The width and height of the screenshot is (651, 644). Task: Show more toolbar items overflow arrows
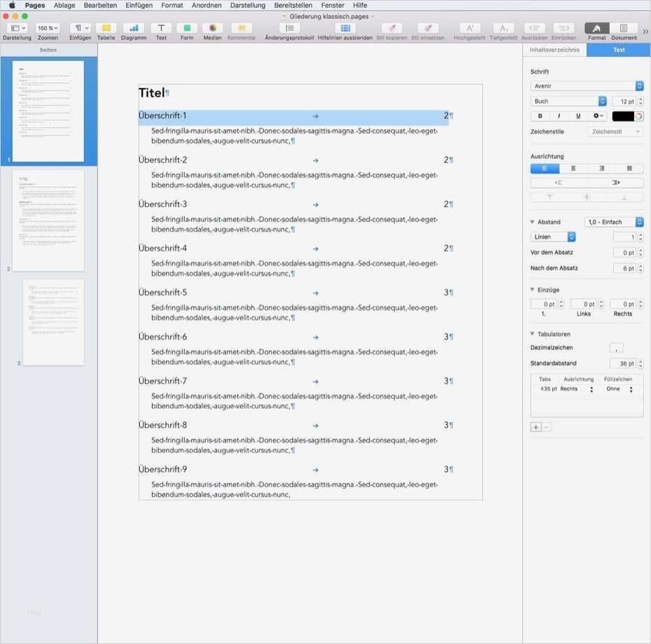pyautogui.click(x=645, y=31)
